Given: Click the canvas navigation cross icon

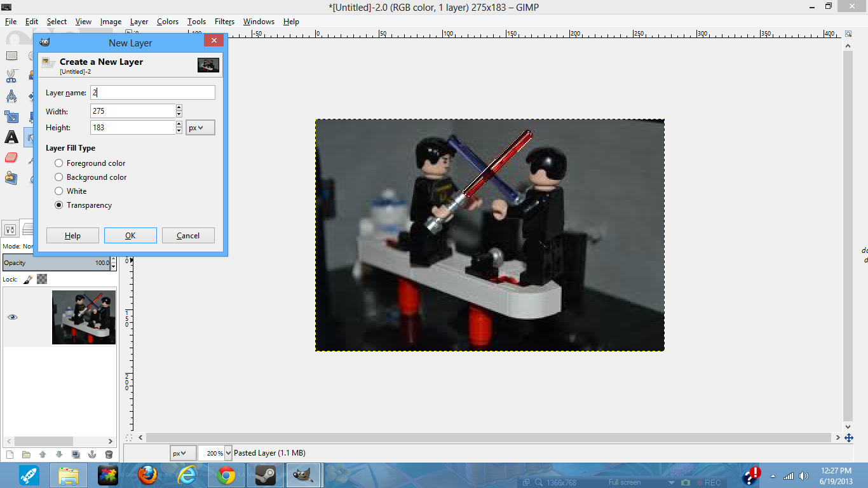Looking at the screenshot, I should [x=848, y=438].
